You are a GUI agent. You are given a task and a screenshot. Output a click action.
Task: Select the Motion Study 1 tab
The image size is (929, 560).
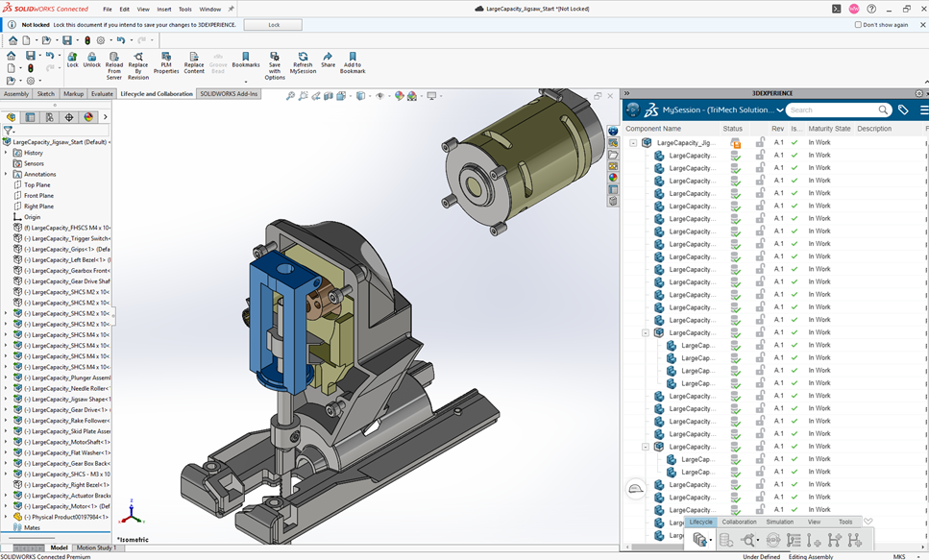tap(96, 548)
